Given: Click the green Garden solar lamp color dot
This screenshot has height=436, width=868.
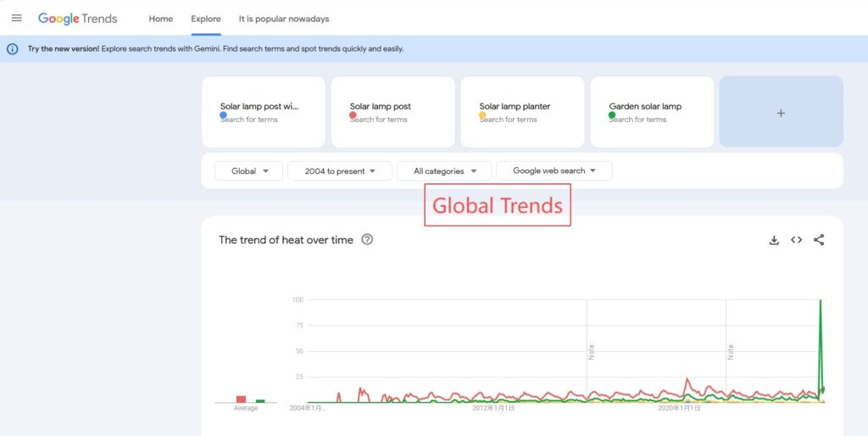Looking at the screenshot, I should click(612, 115).
